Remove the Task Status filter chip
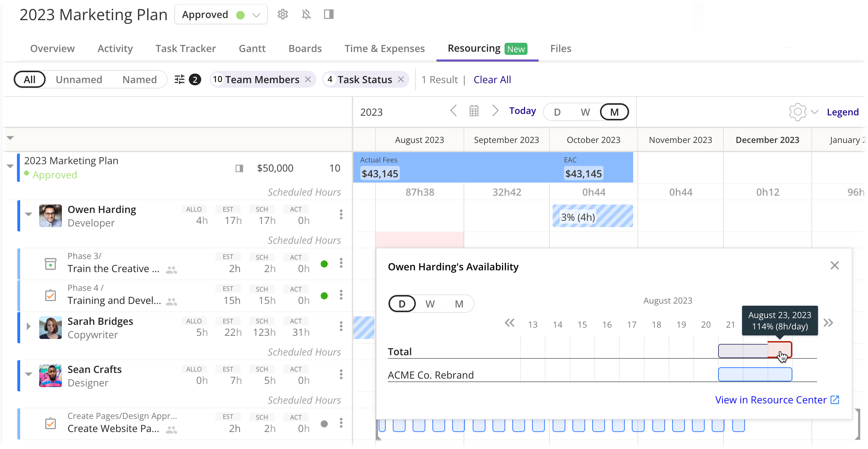 pos(401,79)
